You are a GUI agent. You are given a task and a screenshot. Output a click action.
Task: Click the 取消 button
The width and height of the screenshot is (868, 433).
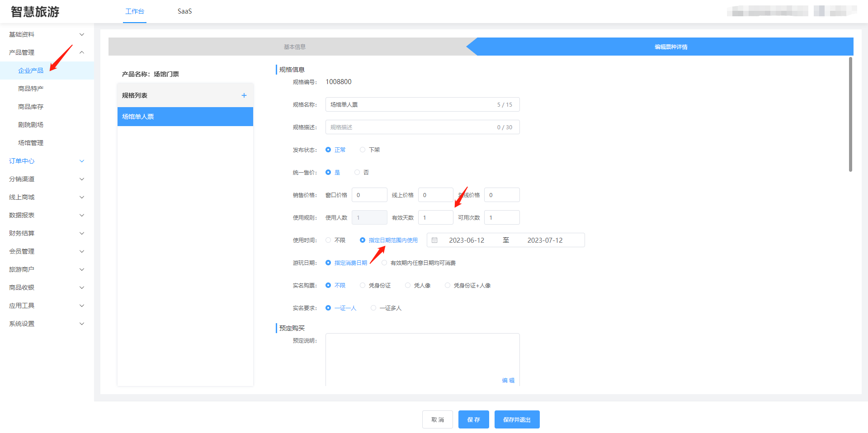pos(437,419)
